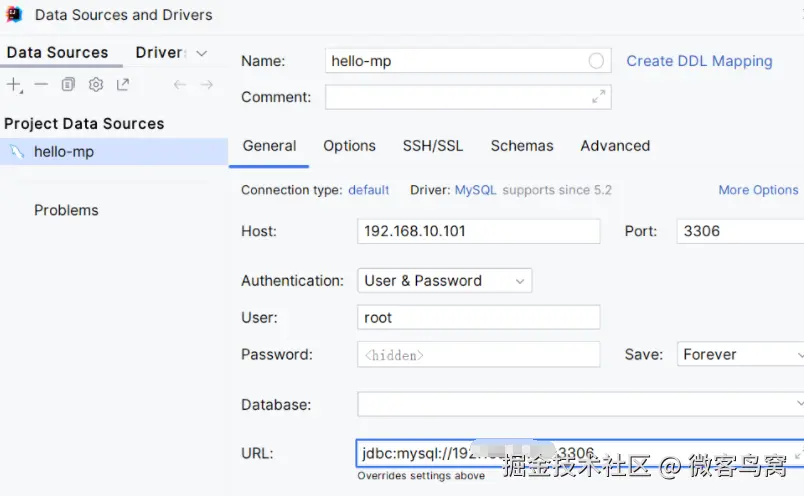Click the add data source plus icon
Screen dimensions: 804x496
click(x=14, y=85)
